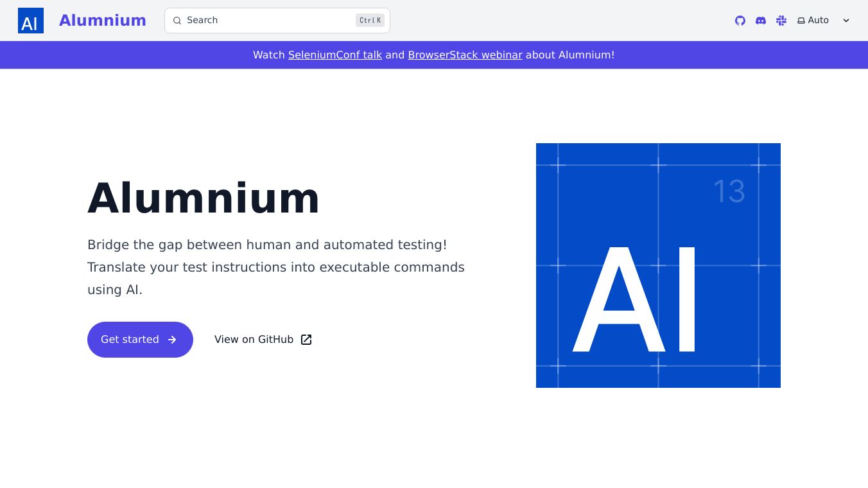The image size is (868, 488).
Task: Open the Slack icon link
Action: [x=781, y=21]
